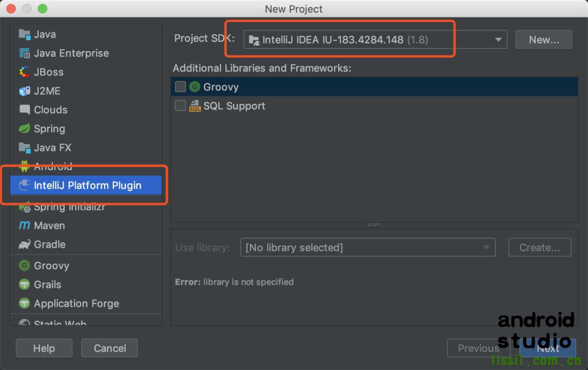The width and height of the screenshot is (588, 370).
Task: Enable the Groovy framework checkbox
Action: (x=180, y=87)
